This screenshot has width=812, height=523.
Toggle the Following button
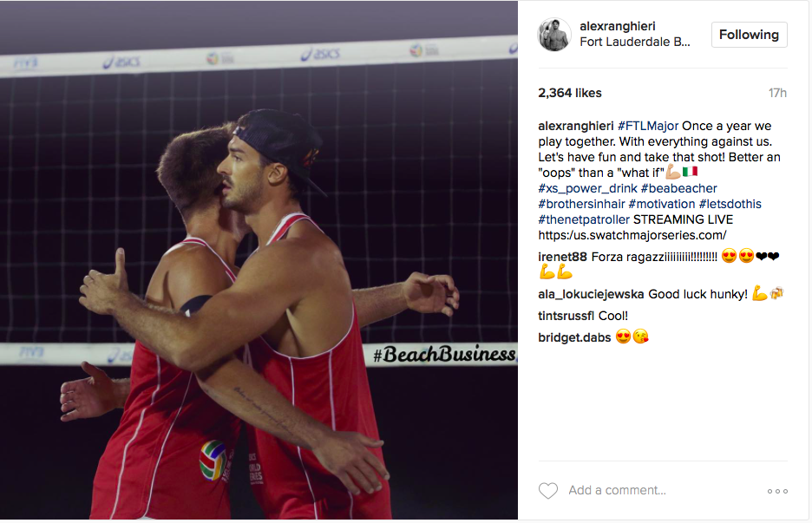749,35
